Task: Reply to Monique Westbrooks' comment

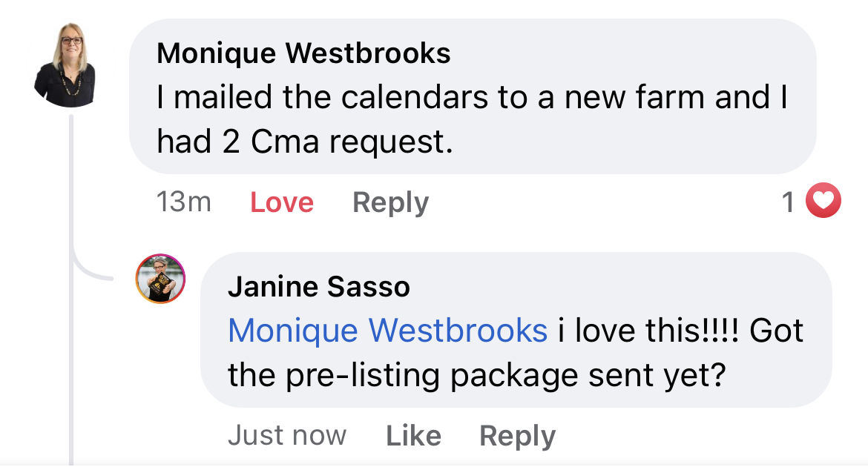Action: 391,202
